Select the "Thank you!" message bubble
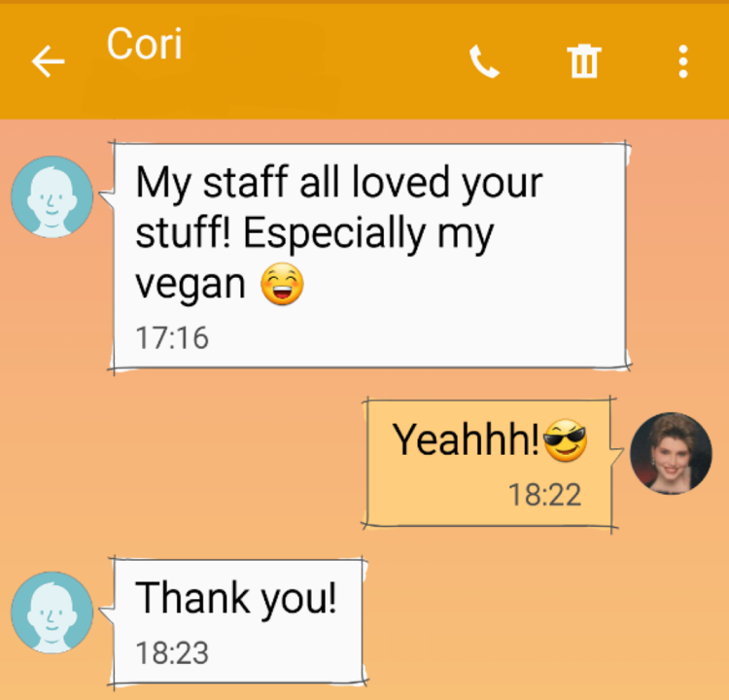This screenshot has width=729, height=700. [237, 621]
